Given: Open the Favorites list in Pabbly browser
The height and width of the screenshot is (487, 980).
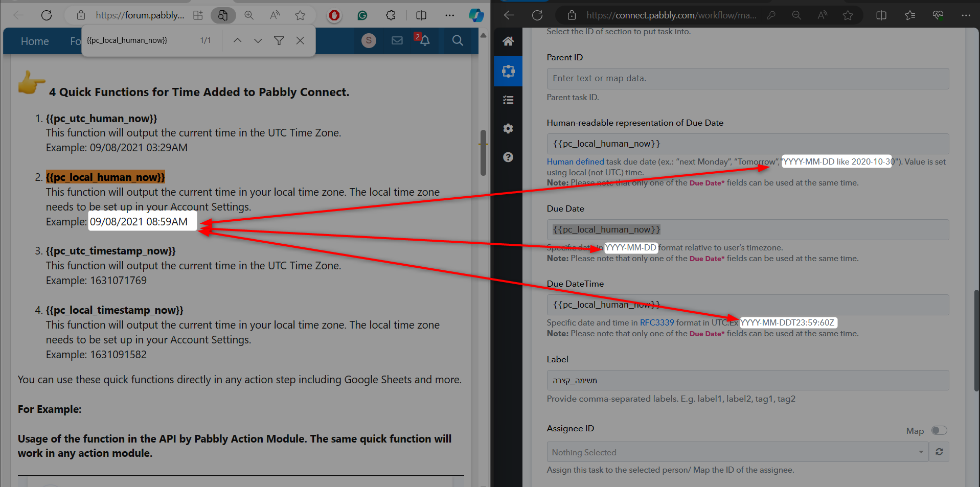Looking at the screenshot, I should point(910,15).
